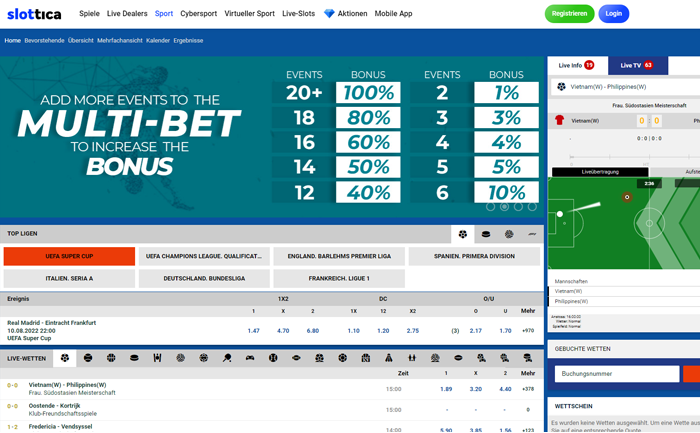This screenshot has width=700, height=433.
Task: Select the hockey puck icon in Live-Wetten bar
Action: (134, 358)
